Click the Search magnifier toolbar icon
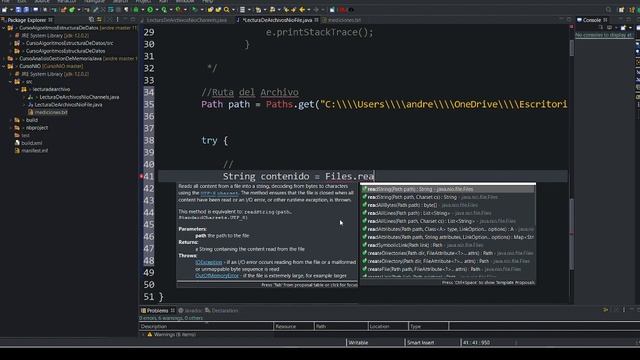 (x=227, y=9)
